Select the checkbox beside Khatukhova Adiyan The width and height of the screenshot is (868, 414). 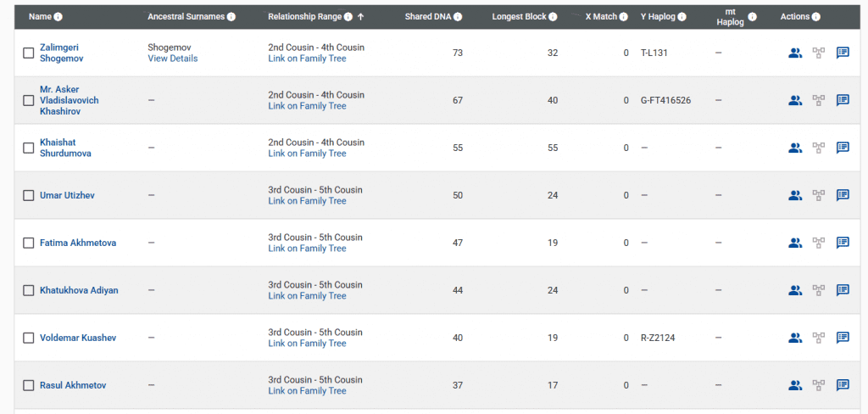[x=29, y=290]
